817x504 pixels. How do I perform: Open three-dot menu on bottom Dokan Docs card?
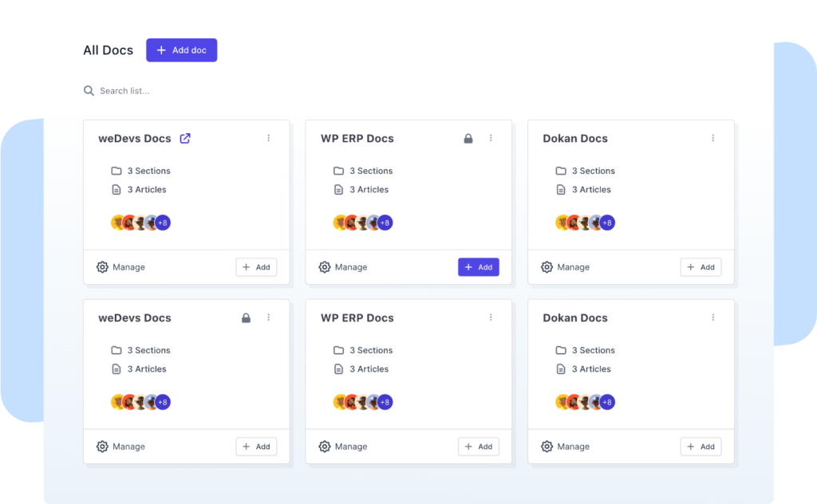click(x=712, y=317)
